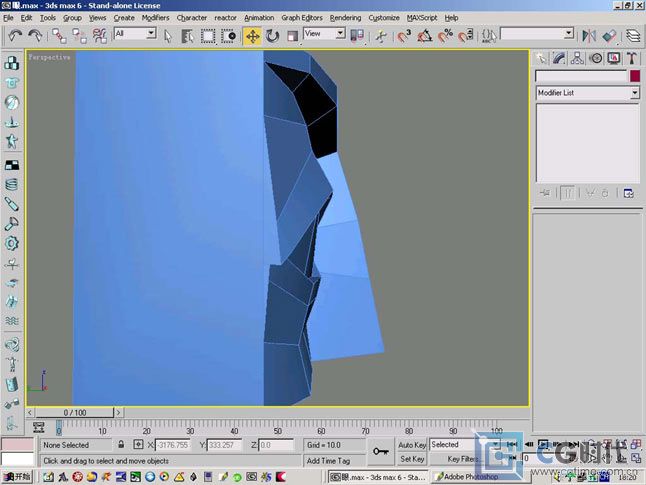Click the object color swatch
Screen dimensions: 646x485
coord(635,76)
